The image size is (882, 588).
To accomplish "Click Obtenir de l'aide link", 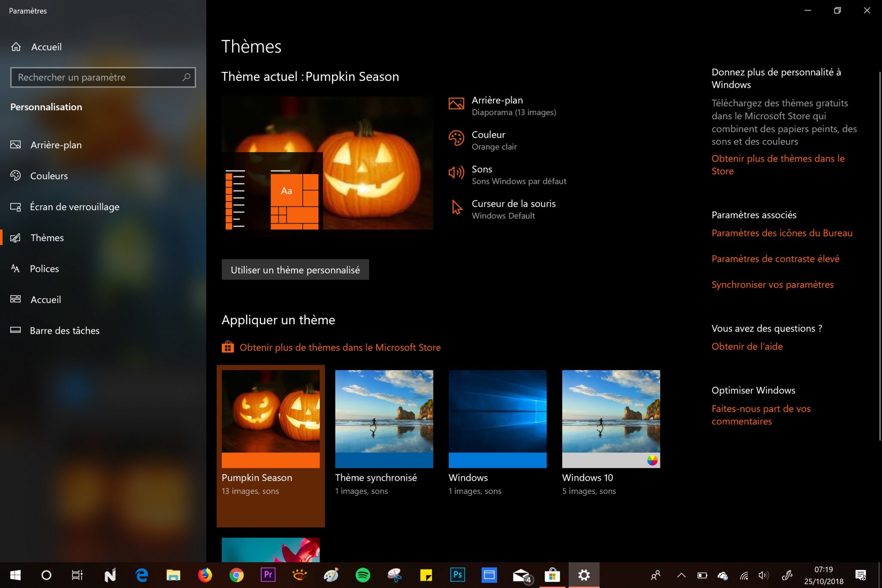I will click(747, 346).
